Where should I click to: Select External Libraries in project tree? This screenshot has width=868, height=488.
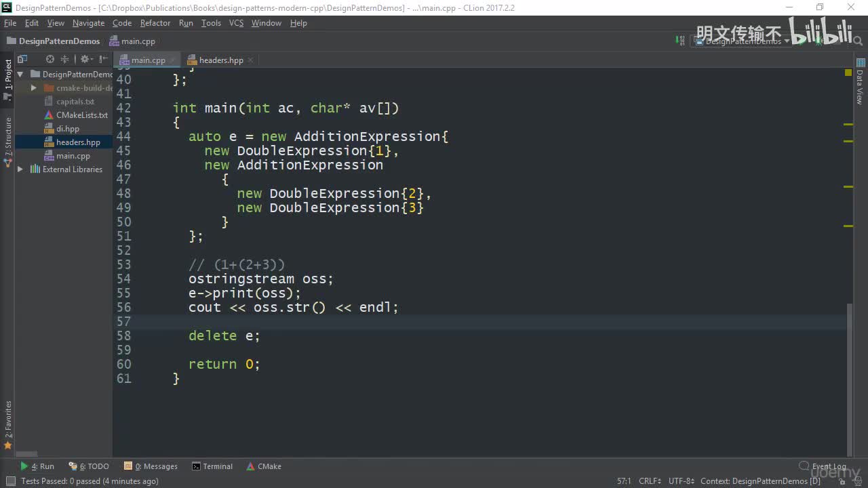(x=73, y=169)
